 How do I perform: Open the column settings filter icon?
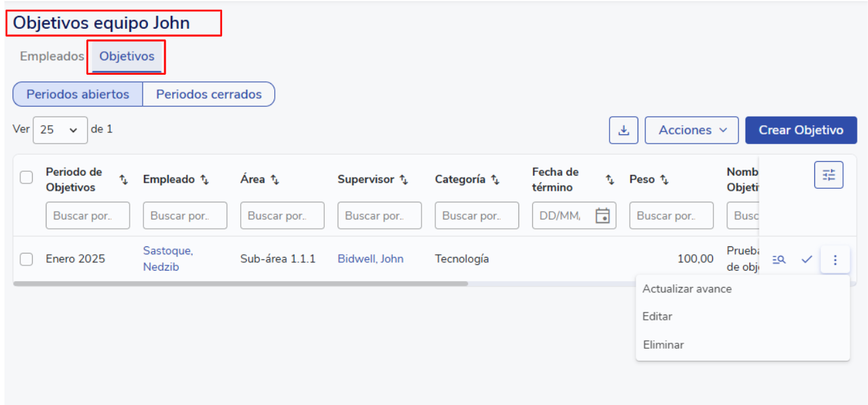(x=829, y=175)
